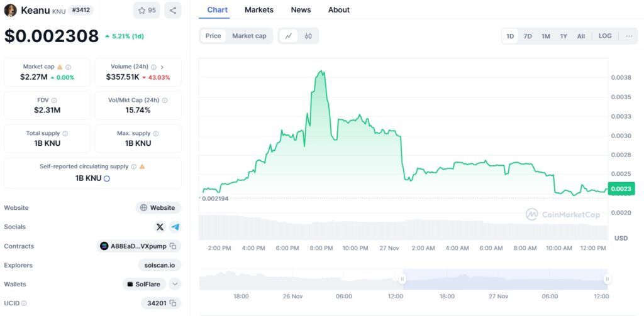Open the Self-reported circulating supply info icon

133,166
